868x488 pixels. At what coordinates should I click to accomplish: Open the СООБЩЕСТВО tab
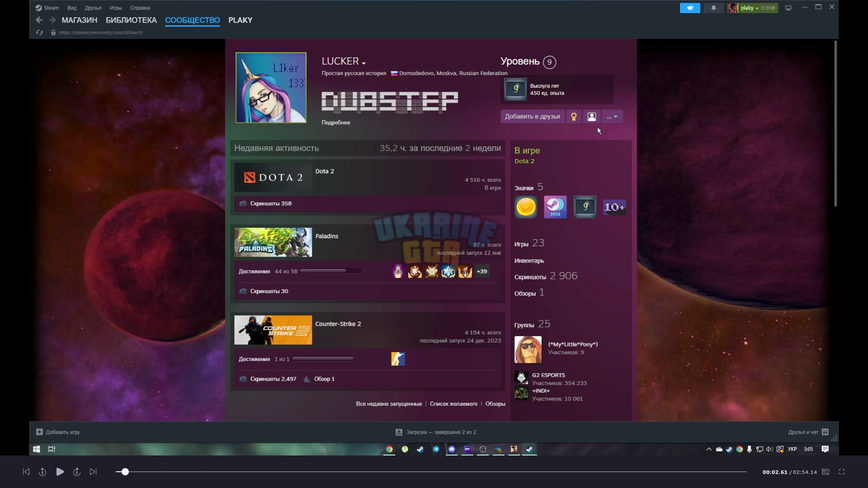pos(193,20)
